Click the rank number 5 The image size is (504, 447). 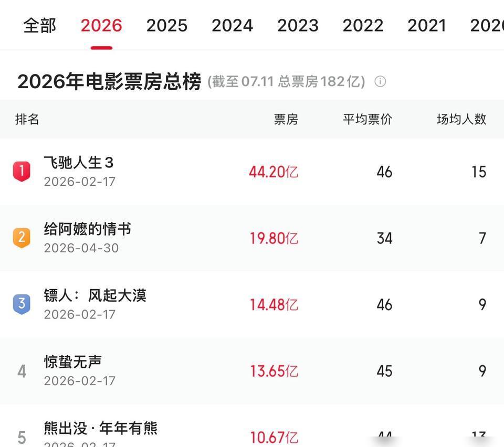[x=22, y=438]
